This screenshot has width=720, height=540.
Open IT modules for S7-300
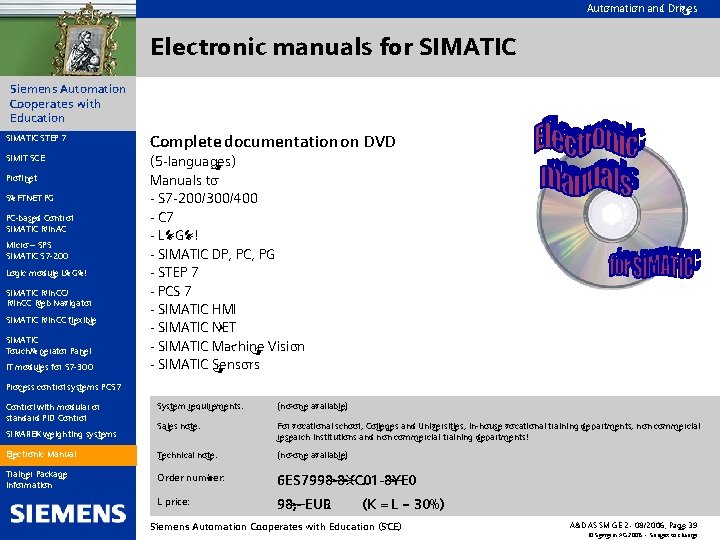pos(50,367)
